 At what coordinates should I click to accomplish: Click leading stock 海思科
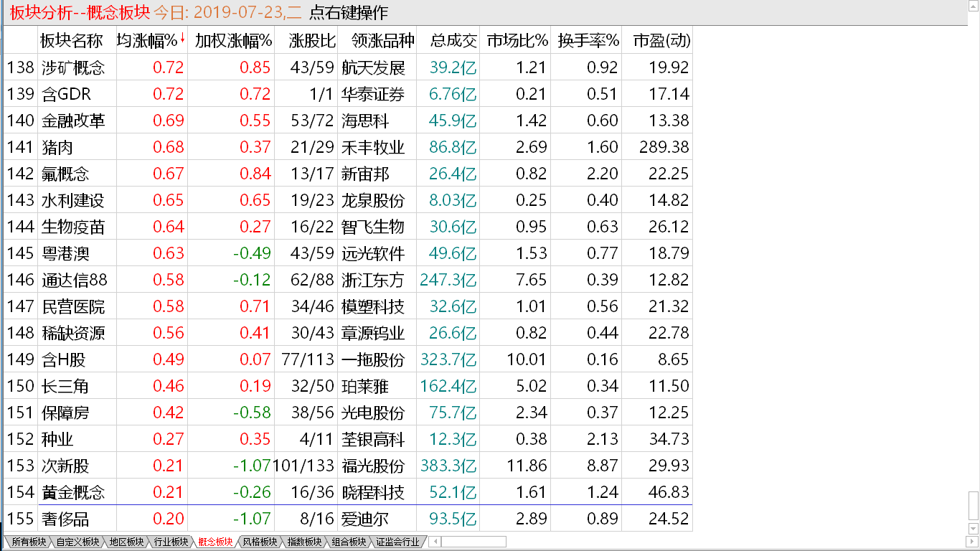[x=365, y=121]
